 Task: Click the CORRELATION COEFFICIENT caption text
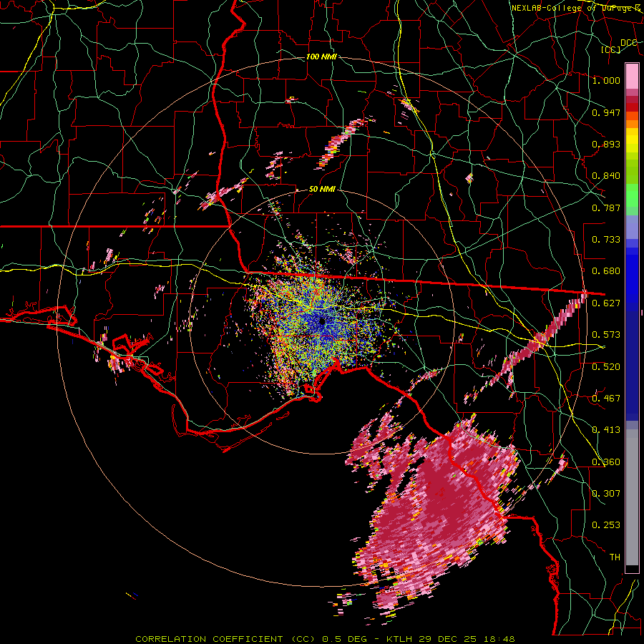pyautogui.click(x=209, y=639)
